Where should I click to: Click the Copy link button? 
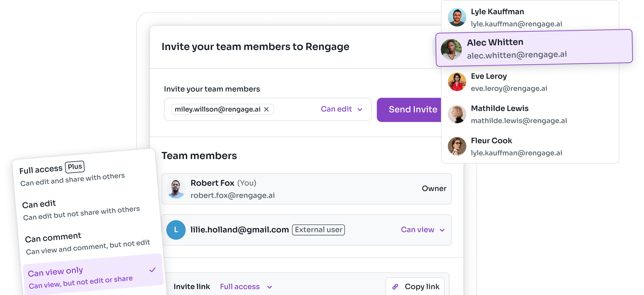(415, 287)
